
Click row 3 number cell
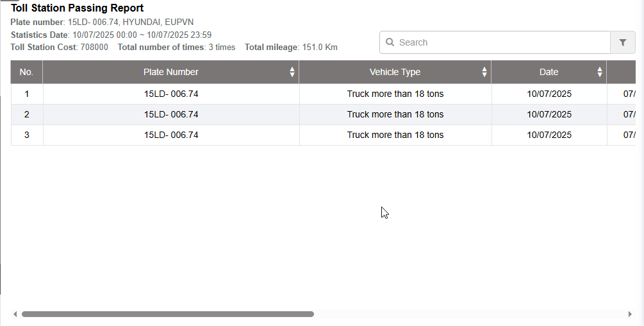pos(26,135)
